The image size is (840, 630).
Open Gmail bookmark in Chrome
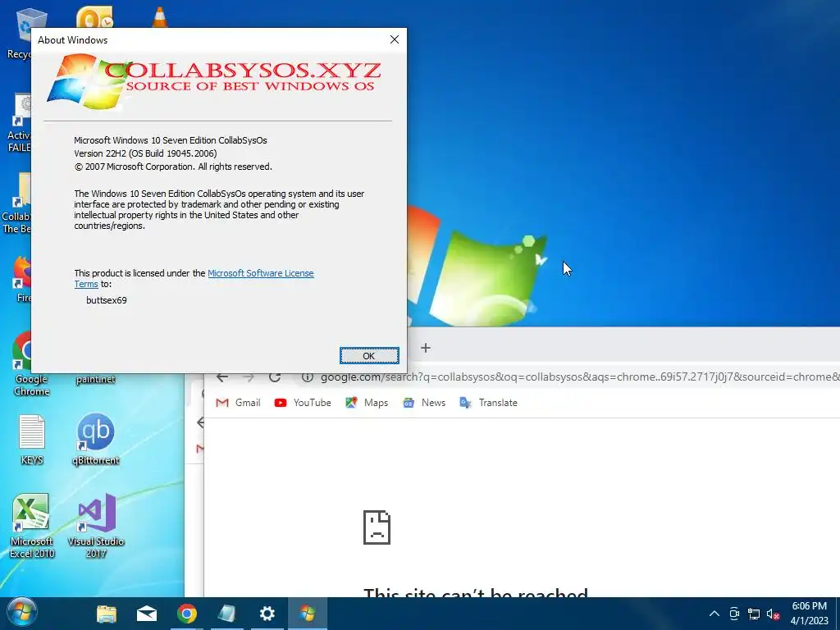[x=238, y=403]
